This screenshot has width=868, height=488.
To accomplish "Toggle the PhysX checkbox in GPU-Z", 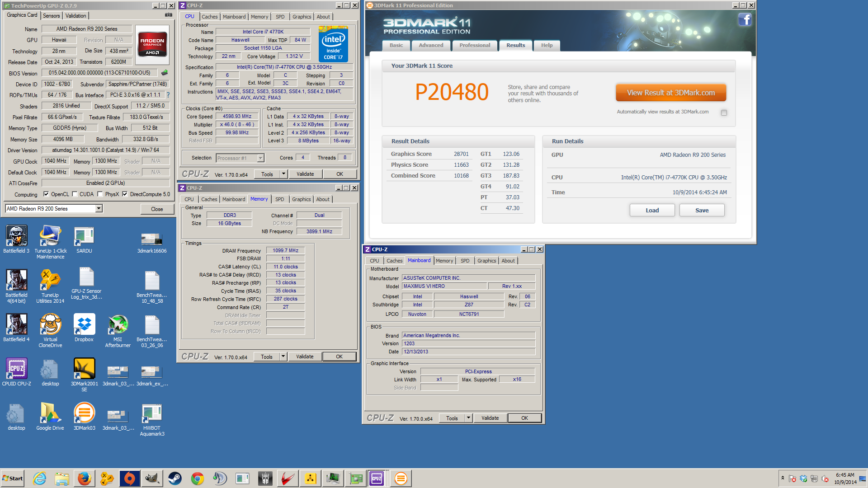I will pos(100,194).
